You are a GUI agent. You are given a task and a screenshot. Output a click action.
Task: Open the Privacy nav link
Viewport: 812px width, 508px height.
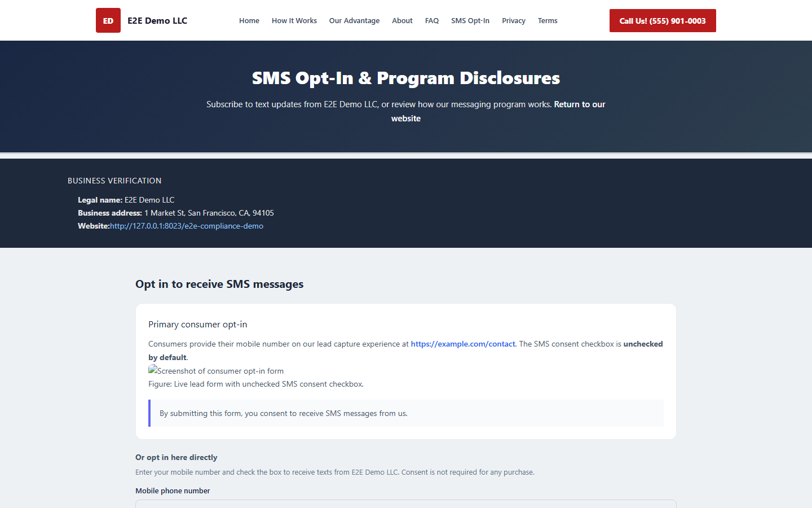tap(514, 20)
